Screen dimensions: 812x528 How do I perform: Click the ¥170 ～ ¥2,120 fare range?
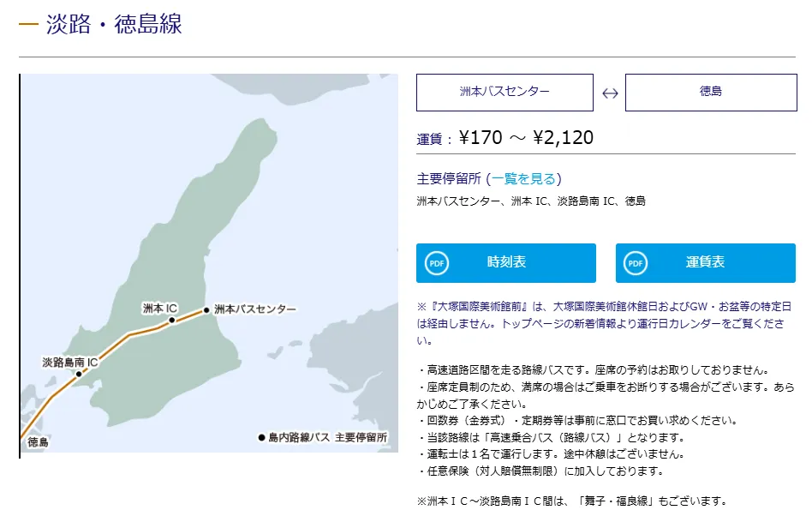[526, 138]
